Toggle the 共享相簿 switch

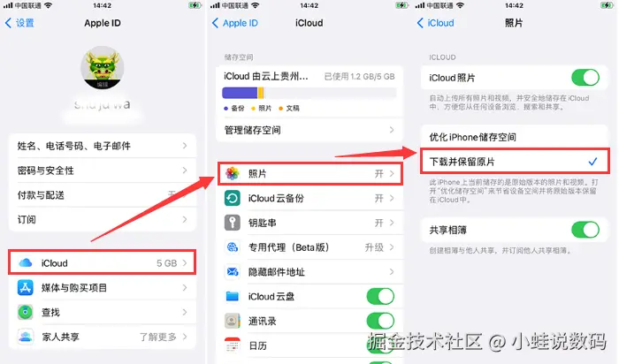point(585,230)
